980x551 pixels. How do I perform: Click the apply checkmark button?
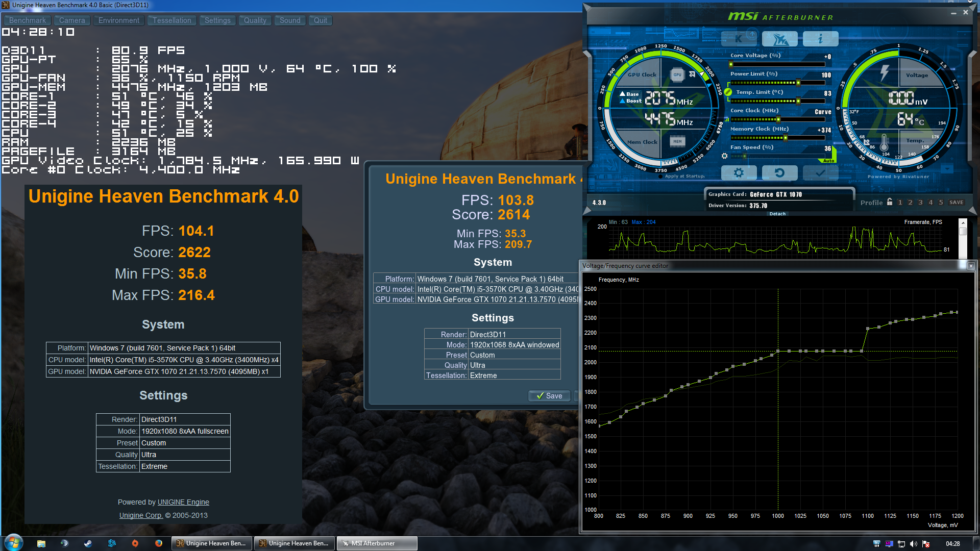820,173
